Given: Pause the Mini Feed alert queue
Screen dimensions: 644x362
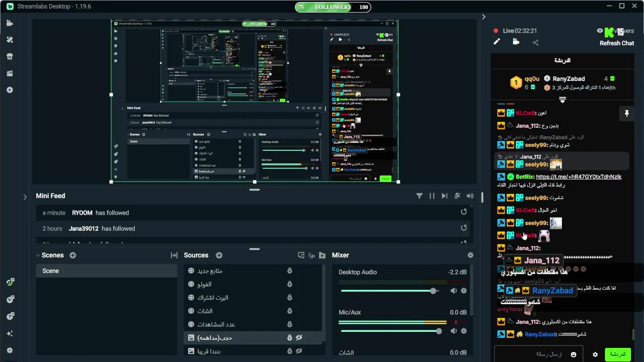Looking at the screenshot, I should [432, 196].
